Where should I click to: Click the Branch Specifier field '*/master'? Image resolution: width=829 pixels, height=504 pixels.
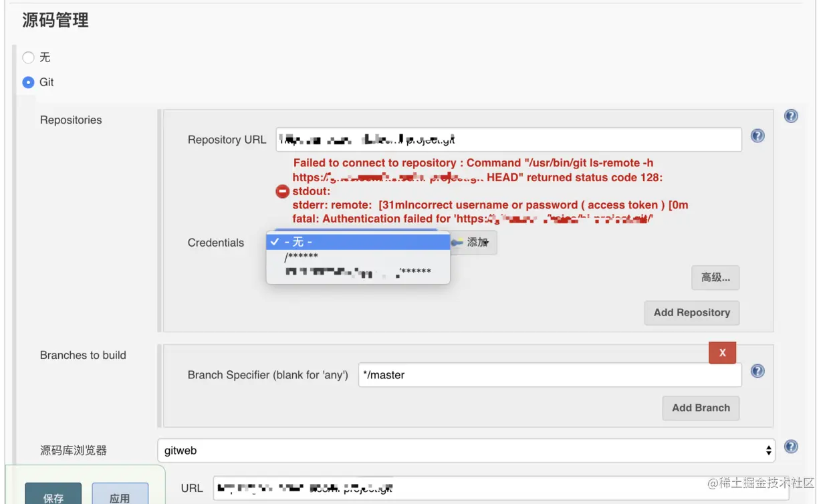pos(550,375)
